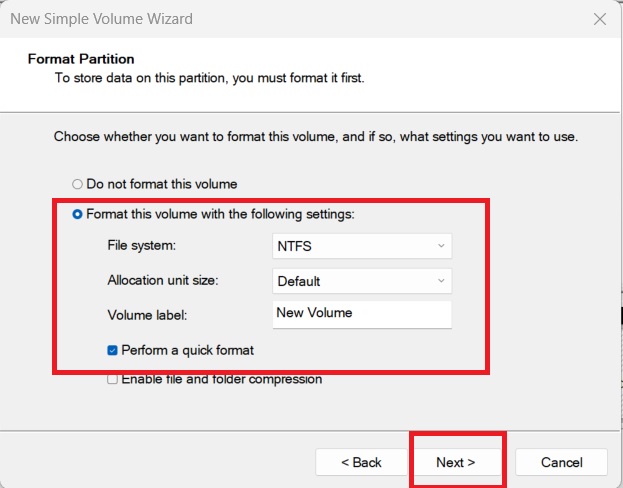The width and height of the screenshot is (623, 488).
Task: Click the "Enable file and folder compression" label text
Action: pyautogui.click(x=221, y=379)
